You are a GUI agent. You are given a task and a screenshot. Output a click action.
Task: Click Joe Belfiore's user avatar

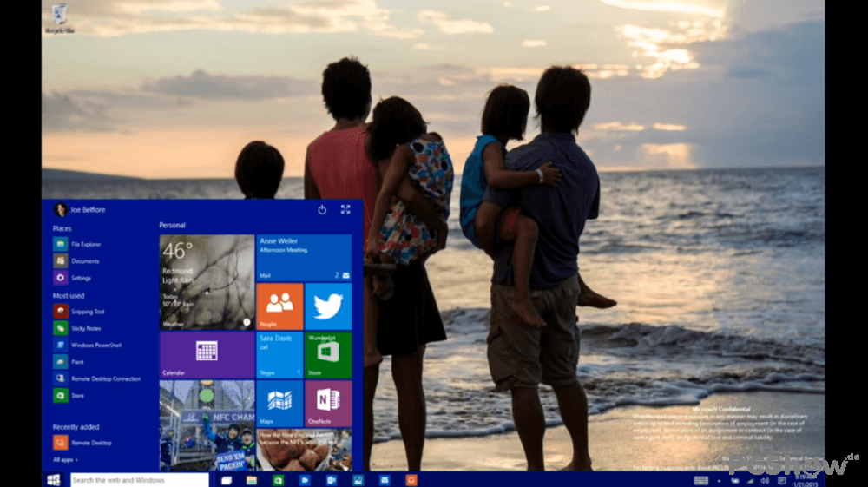60,210
